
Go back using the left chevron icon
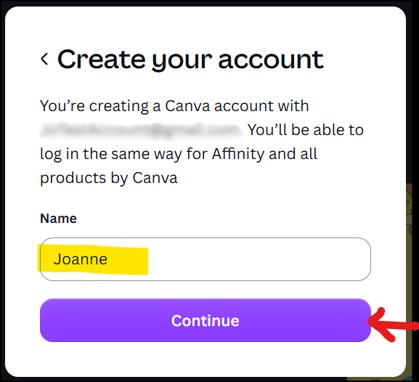[44, 59]
